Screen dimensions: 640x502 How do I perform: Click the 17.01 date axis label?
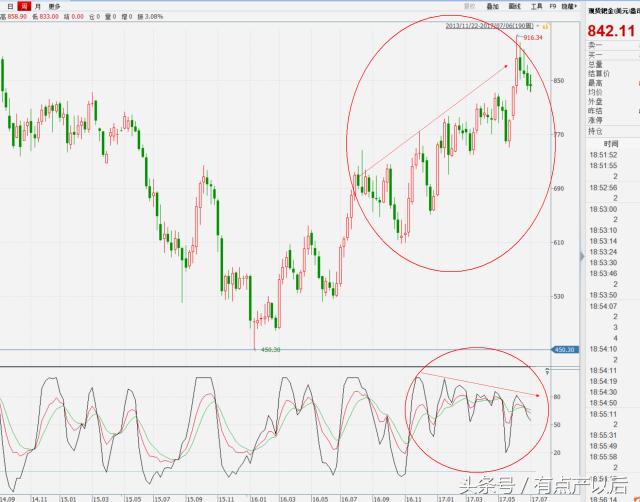(x=445, y=499)
